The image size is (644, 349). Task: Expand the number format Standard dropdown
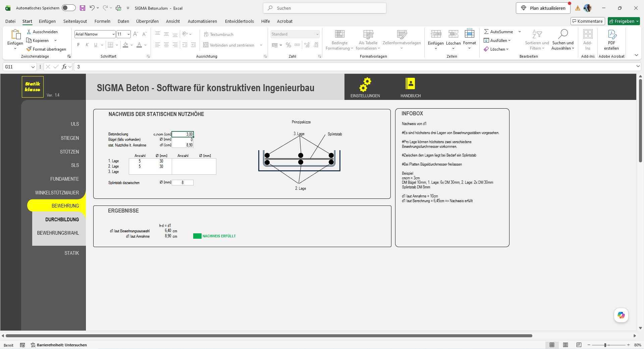(x=317, y=34)
